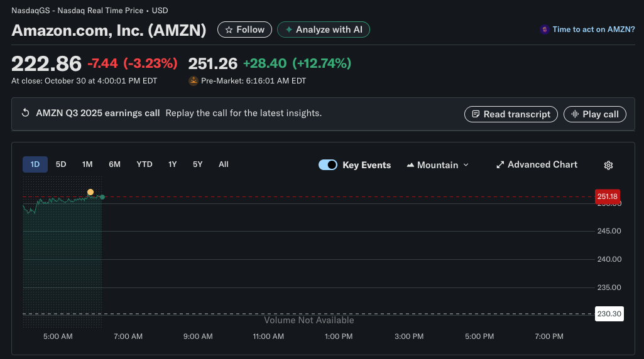This screenshot has height=359, width=644.
Task: Click the transcript document icon
Action: coord(476,114)
